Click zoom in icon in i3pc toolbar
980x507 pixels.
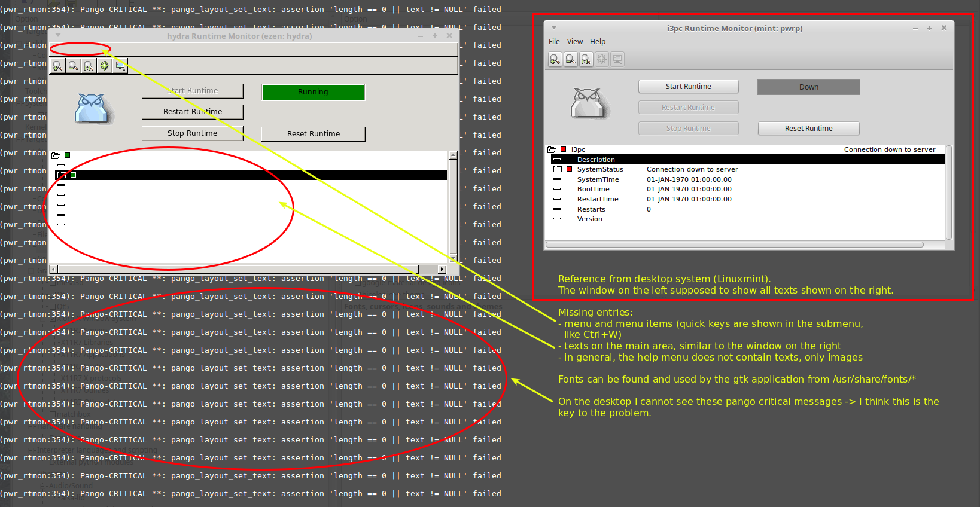[555, 59]
